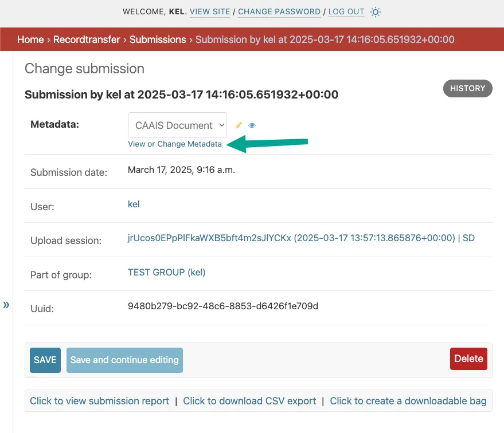
Task: Click the bold Submission by kel title
Action: (182, 95)
